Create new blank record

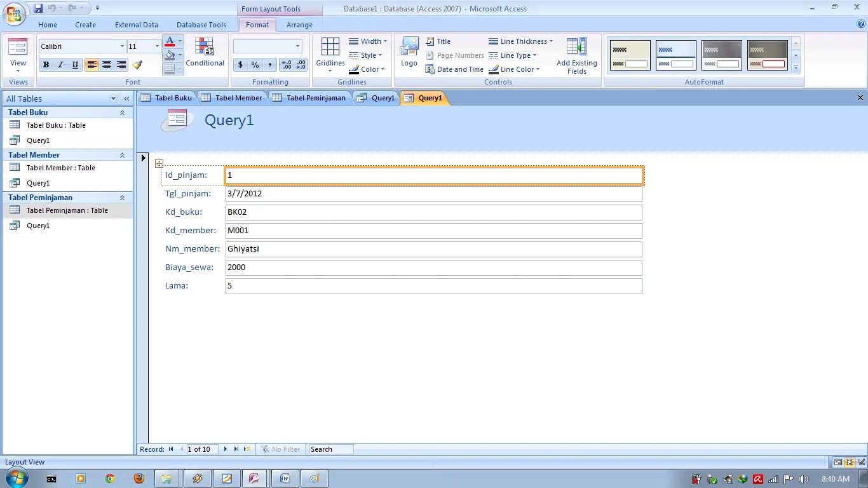[x=247, y=449]
